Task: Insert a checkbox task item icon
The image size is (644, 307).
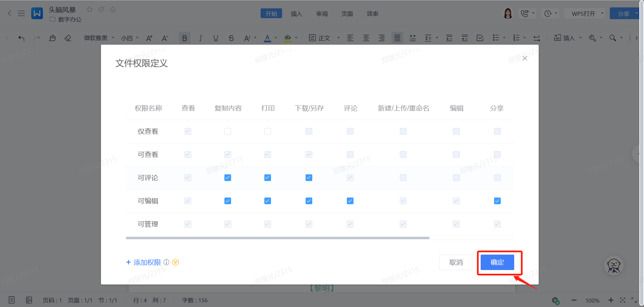Action: (x=480, y=38)
